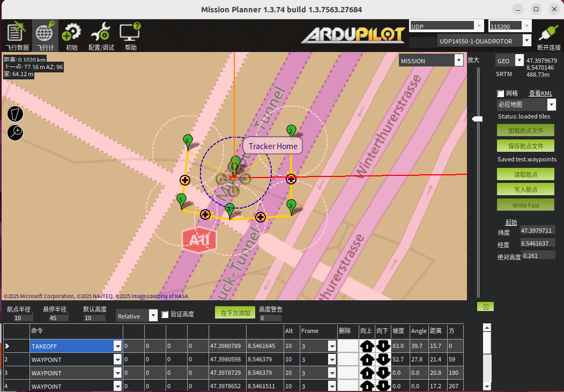
Task: Click the 默认高度 default altitude field
Action: click(x=94, y=318)
